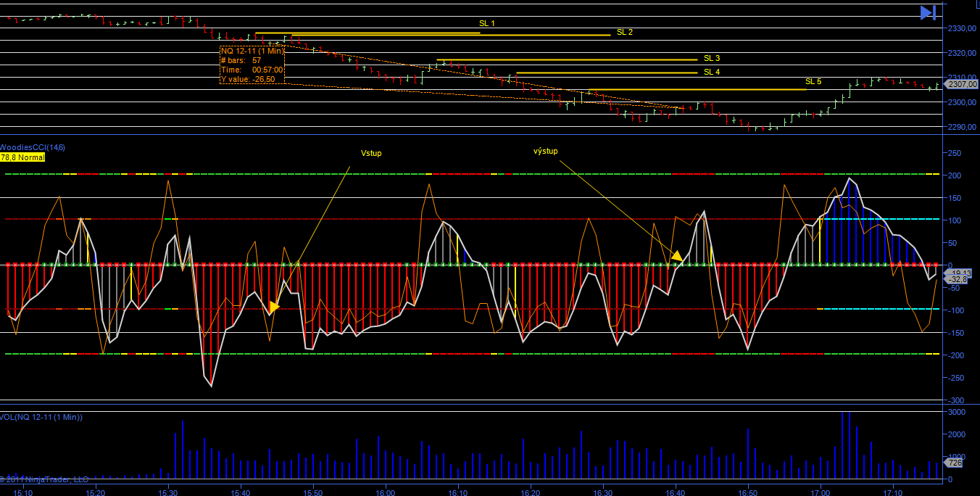Select the 726 volume value marker
This screenshot has width=980, height=496.
pyautogui.click(x=955, y=463)
